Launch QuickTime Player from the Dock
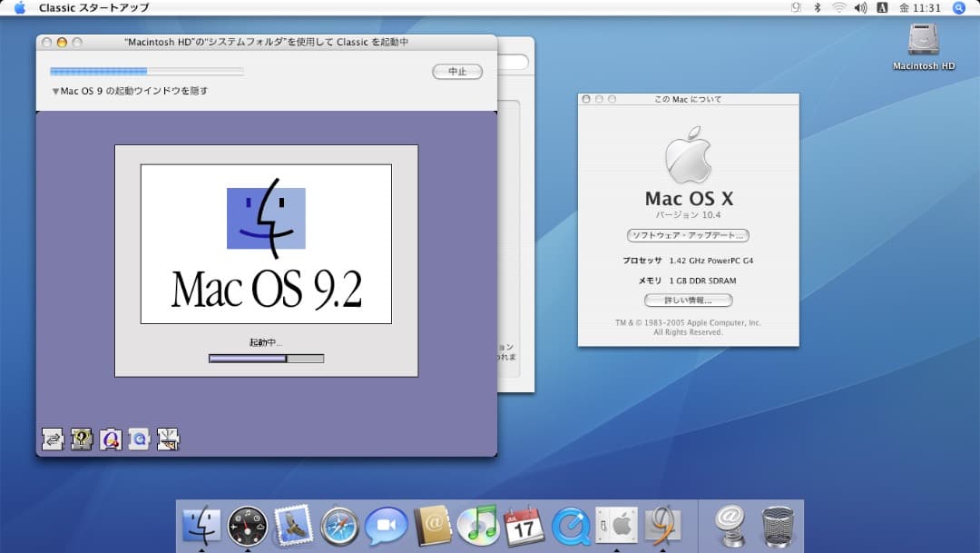This screenshot has width=980, height=553. pos(571,526)
